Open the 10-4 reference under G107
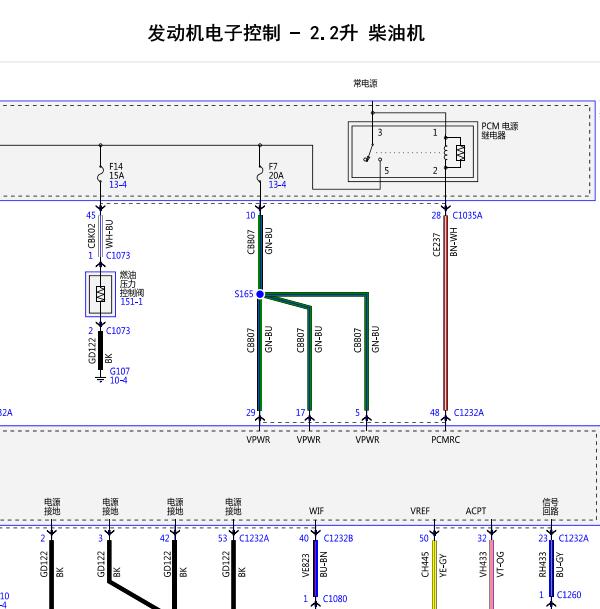600x609 pixels. coord(118,380)
